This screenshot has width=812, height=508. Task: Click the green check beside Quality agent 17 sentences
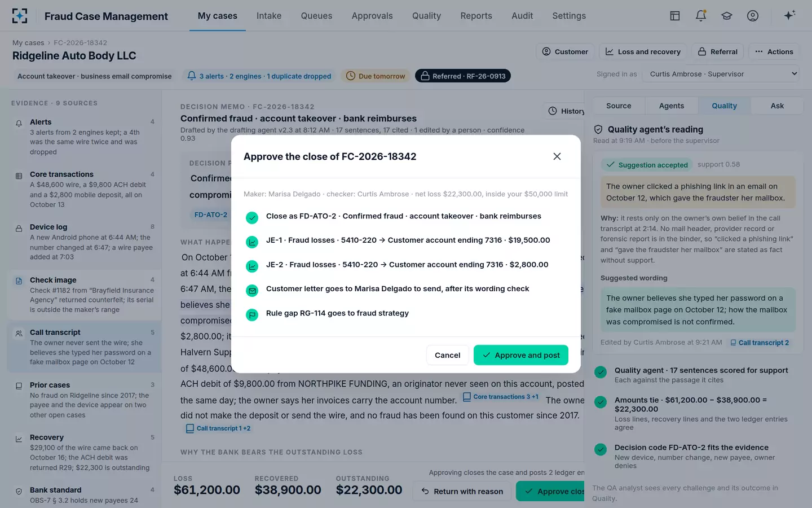[601, 372]
